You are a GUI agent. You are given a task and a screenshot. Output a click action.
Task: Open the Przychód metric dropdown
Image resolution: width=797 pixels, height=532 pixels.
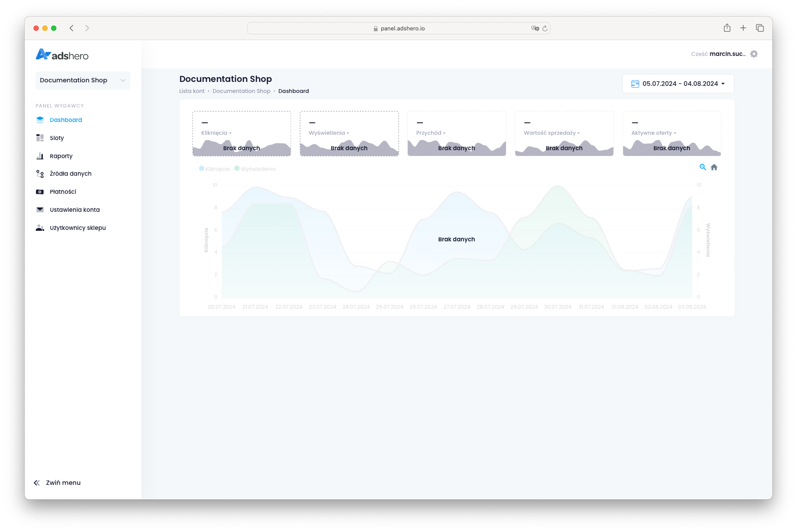(431, 133)
